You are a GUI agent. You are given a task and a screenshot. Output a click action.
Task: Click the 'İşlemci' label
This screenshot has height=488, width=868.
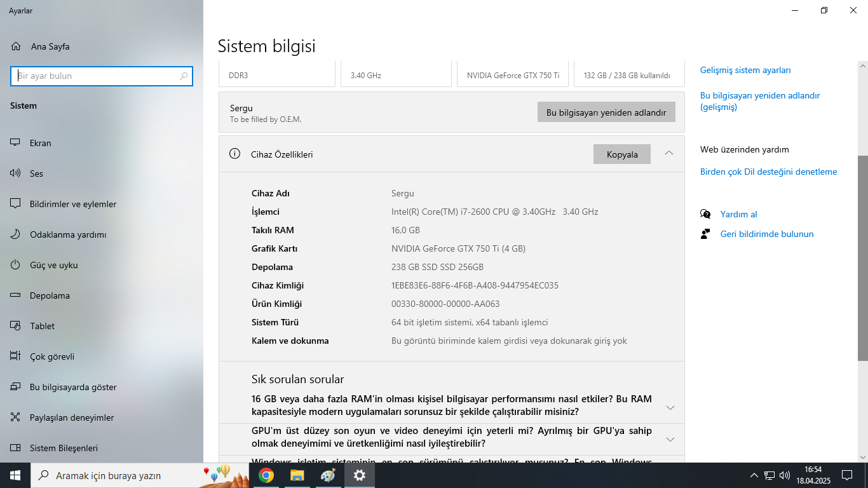[266, 212]
